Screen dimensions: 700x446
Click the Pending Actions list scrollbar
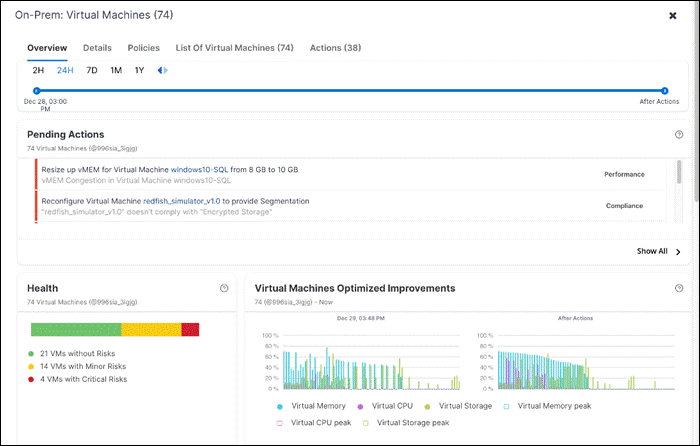pyautogui.click(x=679, y=172)
